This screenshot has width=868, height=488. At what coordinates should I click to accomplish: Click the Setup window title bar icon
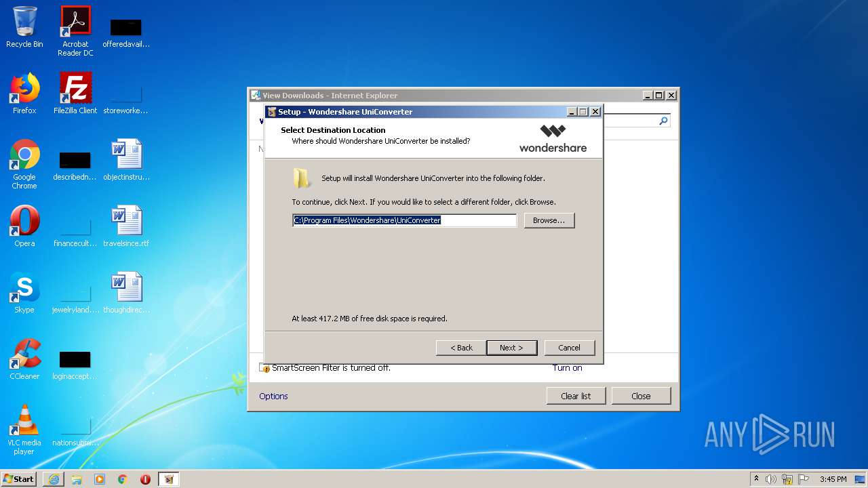[x=271, y=112]
